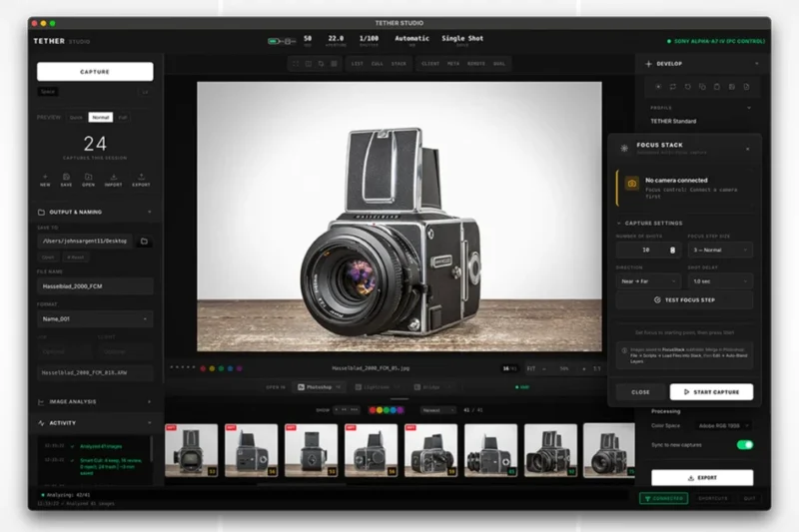The width and height of the screenshot is (799, 532).
Task: Click the purple color label under preview
Action: tap(239, 368)
